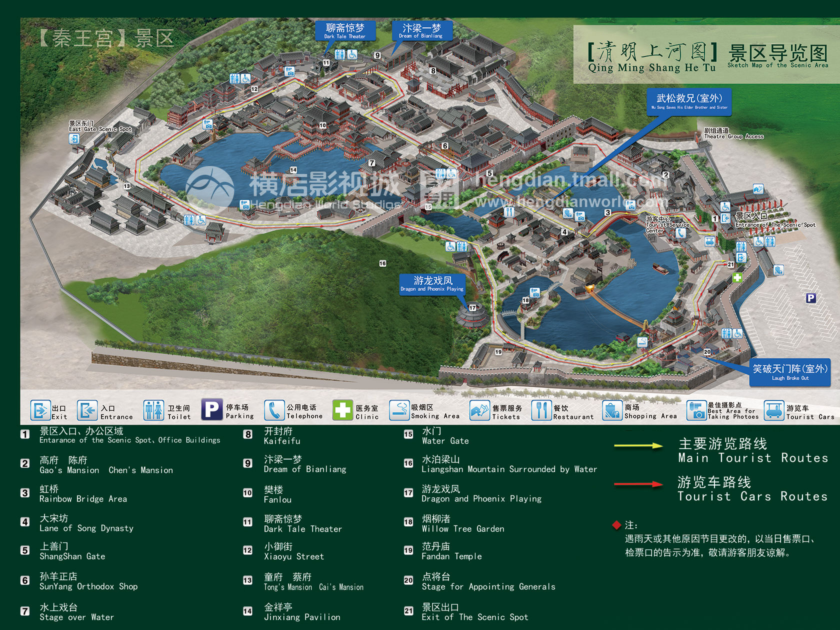Select the Restaurant legend icon
The image size is (840, 630).
point(541,410)
